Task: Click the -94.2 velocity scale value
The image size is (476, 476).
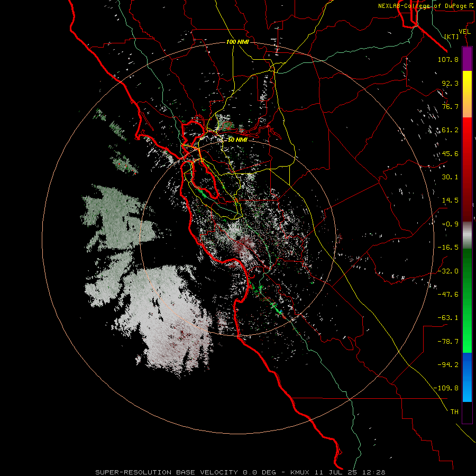Action: pyautogui.click(x=448, y=364)
